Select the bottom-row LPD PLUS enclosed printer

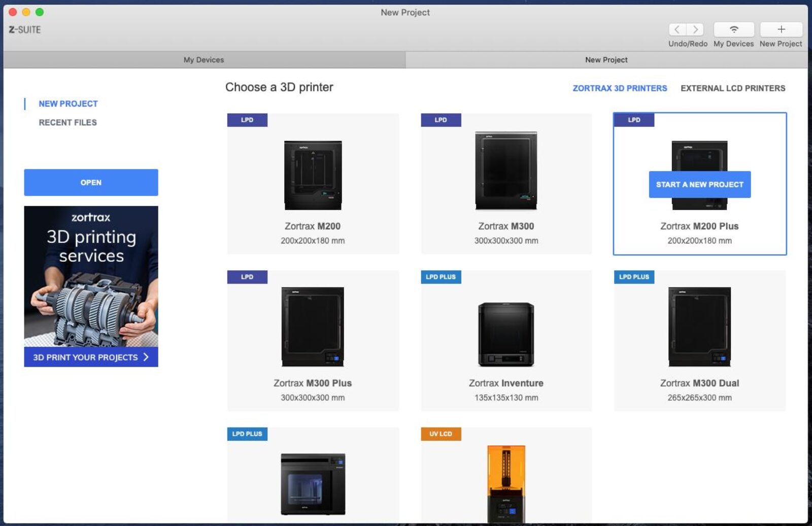[313, 484]
